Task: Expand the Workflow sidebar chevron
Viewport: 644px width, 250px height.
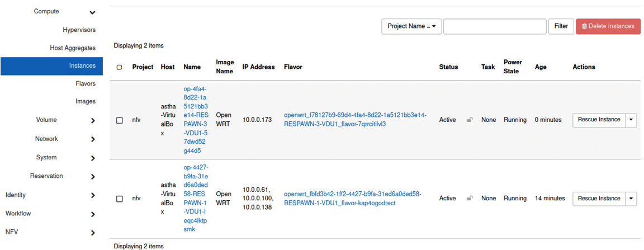Action: (x=93, y=214)
